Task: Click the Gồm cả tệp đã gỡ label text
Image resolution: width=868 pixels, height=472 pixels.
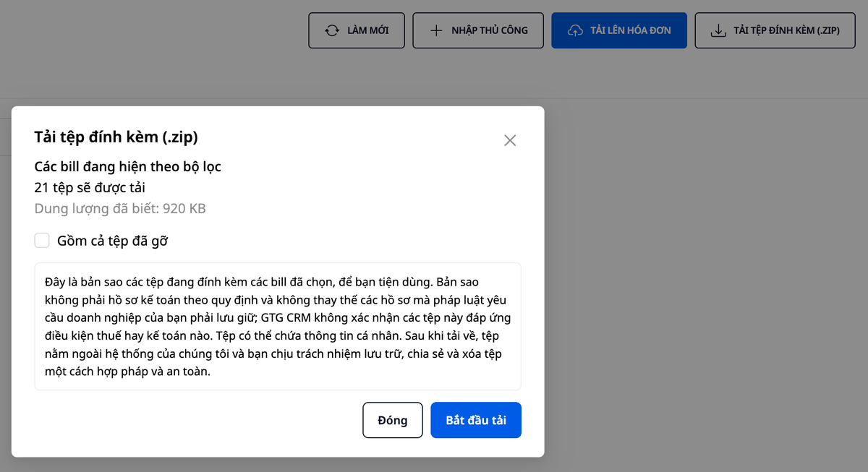Action: coord(112,241)
